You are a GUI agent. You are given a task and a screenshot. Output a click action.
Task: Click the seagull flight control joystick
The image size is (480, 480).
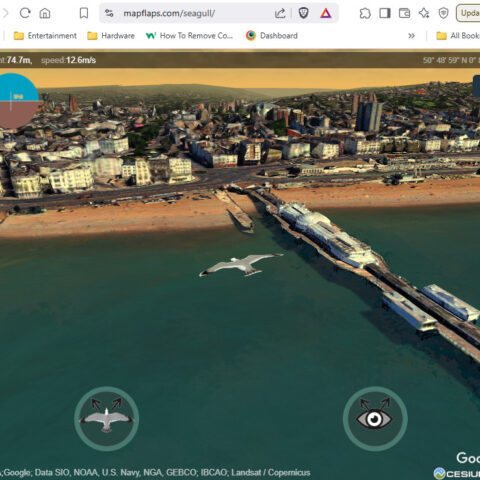click(x=107, y=419)
